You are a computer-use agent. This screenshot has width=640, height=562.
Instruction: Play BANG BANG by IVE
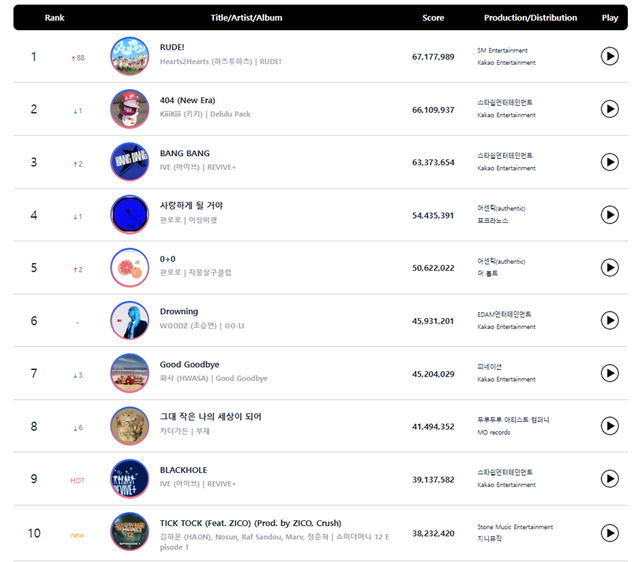click(x=609, y=162)
